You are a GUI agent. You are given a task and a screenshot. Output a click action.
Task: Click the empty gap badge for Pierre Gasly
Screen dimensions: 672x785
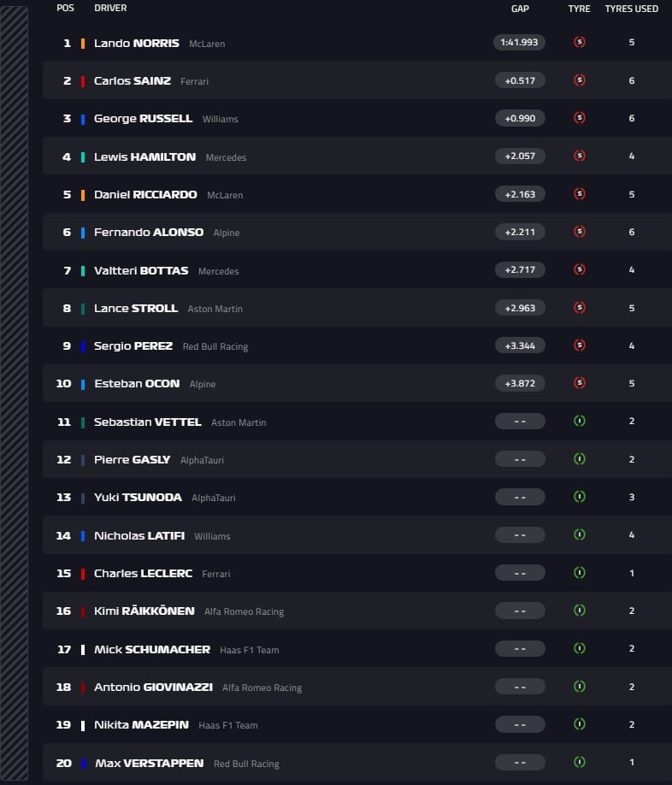pyautogui.click(x=520, y=459)
